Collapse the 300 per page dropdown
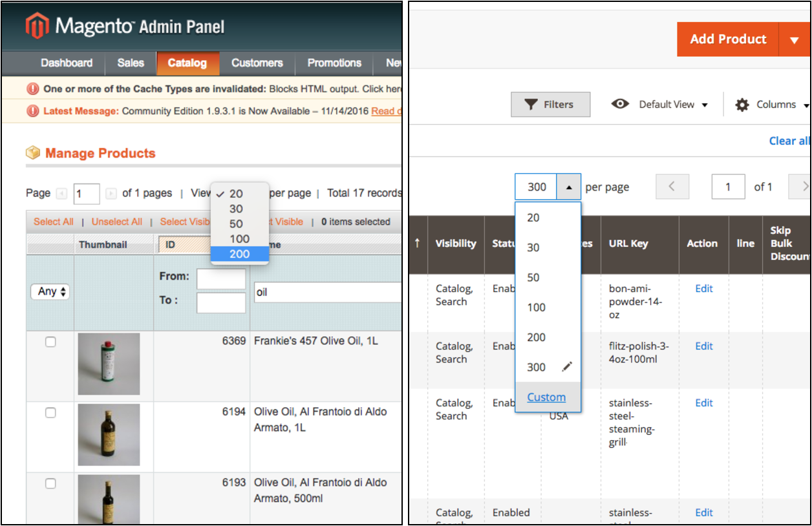The width and height of the screenshot is (812, 526). [568, 187]
